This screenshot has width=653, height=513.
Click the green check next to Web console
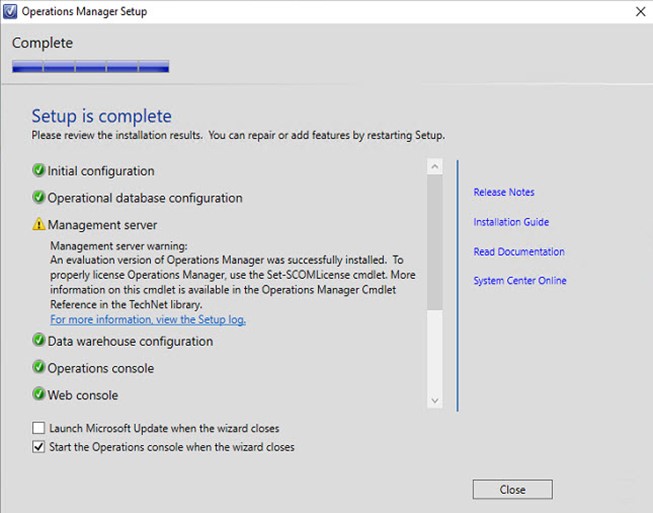(x=39, y=395)
